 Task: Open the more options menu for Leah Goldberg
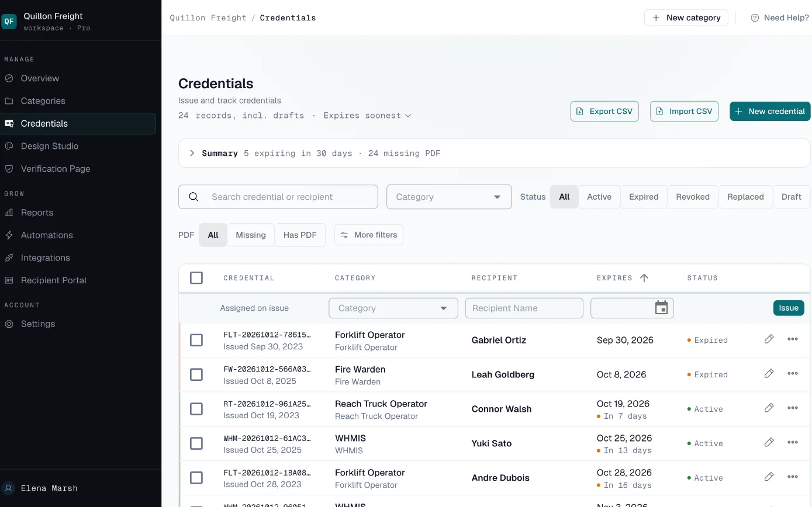[x=793, y=374]
